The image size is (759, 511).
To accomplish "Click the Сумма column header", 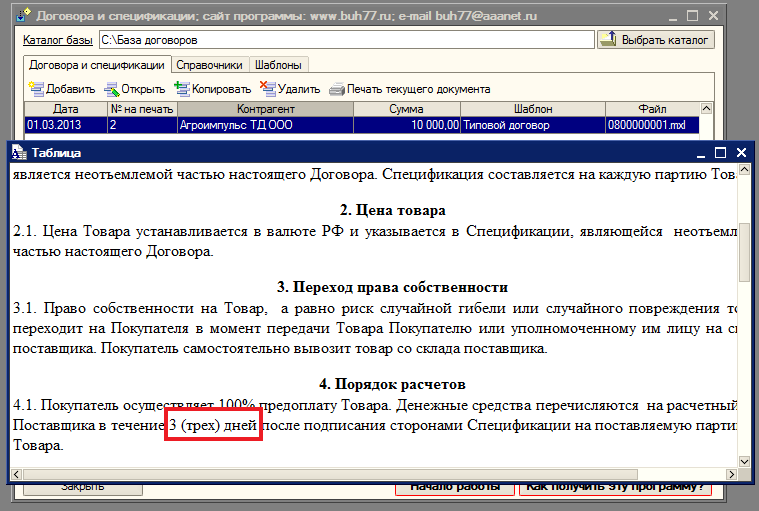I will pos(406,109).
